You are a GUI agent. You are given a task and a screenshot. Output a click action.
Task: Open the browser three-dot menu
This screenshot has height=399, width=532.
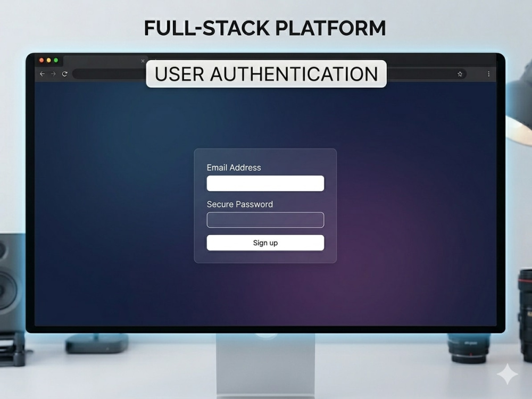pos(488,74)
